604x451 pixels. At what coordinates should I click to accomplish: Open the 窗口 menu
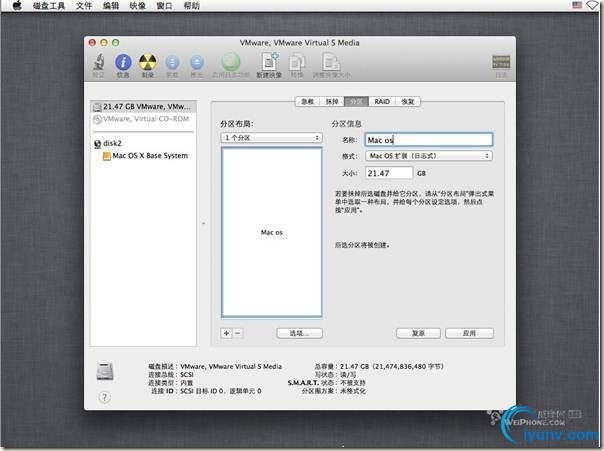(x=164, y=6)
